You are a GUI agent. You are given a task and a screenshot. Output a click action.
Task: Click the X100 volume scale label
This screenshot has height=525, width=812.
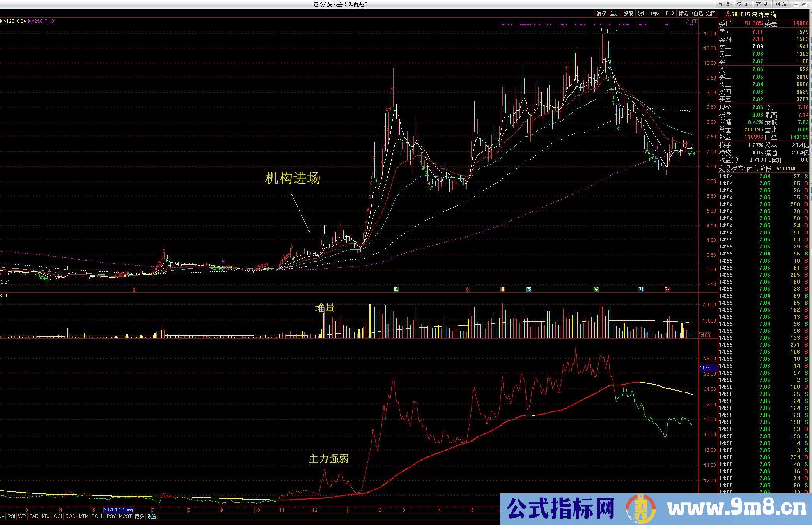(705, 335)
